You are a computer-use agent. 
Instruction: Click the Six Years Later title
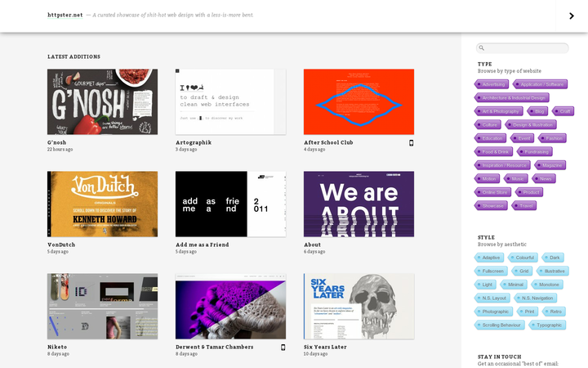coord(325,347)
